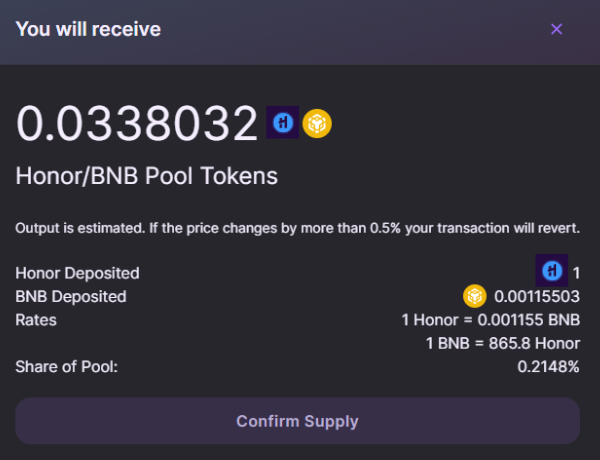Click the BNB Deposited label
Viewport: 600px width, 460px height.
[70, 296]
